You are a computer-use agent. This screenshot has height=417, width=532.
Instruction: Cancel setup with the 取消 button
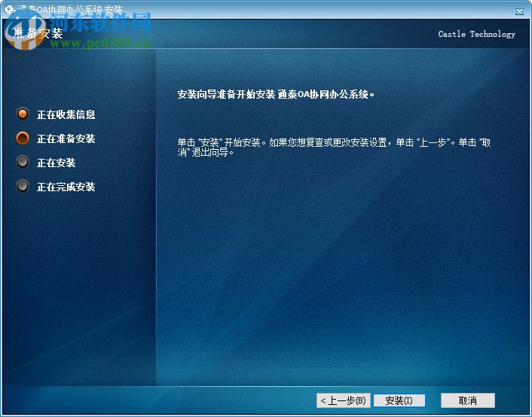[x=467, y=400]
